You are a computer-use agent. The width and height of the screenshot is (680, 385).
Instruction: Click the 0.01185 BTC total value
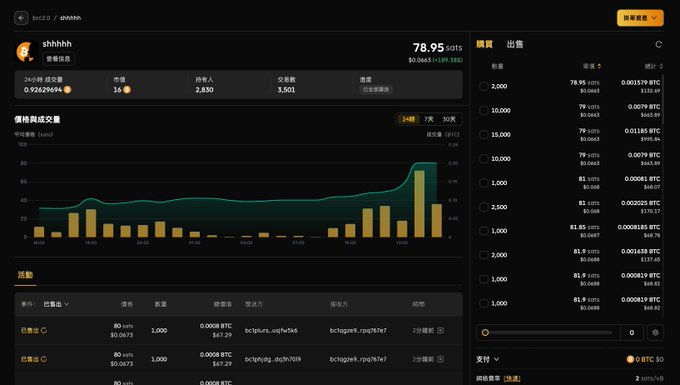click(642, 131)
